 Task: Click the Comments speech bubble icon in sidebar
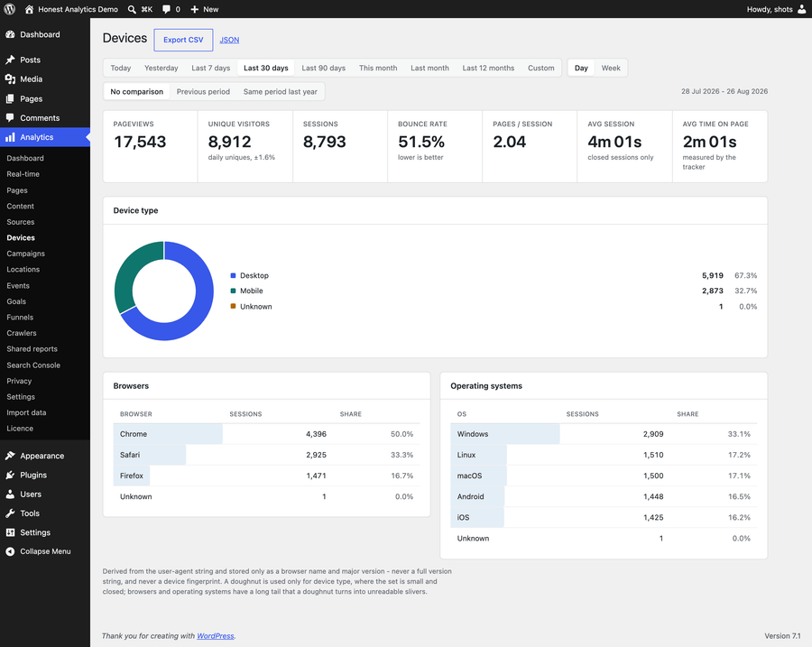[10, 117]
